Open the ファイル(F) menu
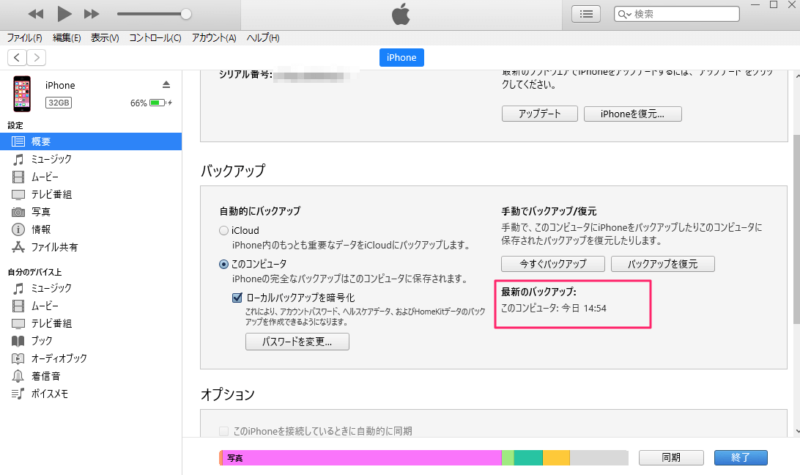This screenshot has height=475, width=800. click(x=25, y=38)
